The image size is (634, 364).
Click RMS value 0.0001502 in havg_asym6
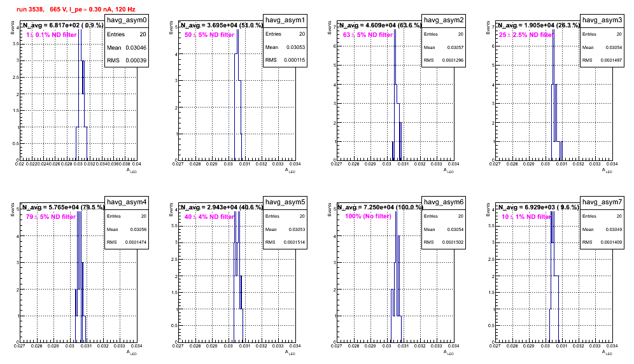click(453, 242)
